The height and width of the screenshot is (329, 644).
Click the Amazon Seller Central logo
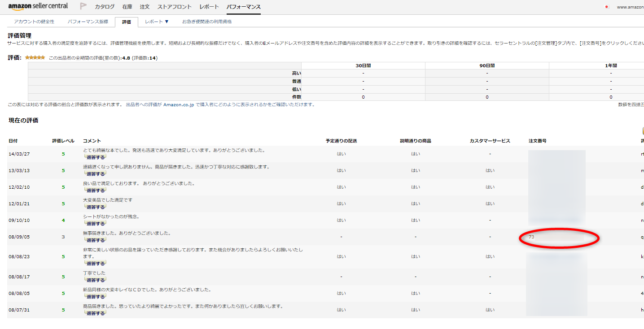(38, 6)
